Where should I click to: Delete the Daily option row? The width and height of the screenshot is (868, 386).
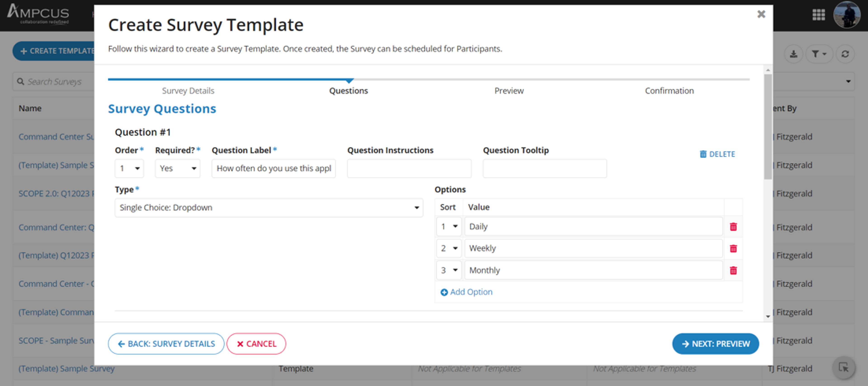pyautogui.click(x=733, y=227)
